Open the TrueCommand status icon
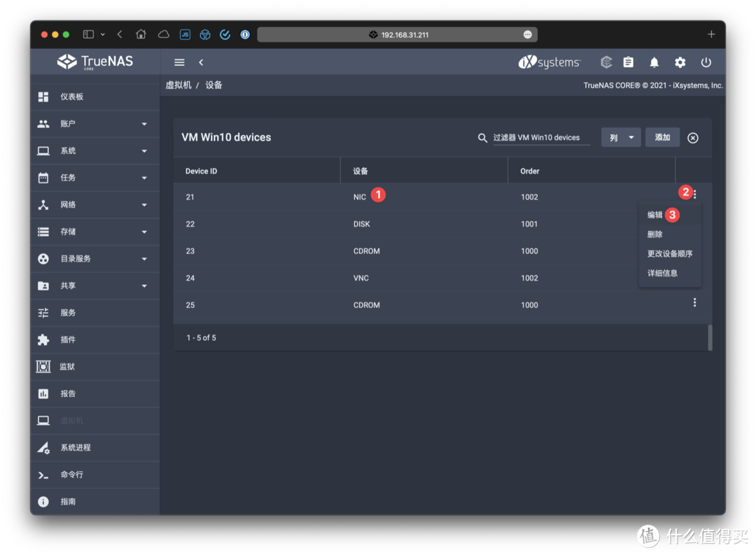This screenshot has width=756, height=555. pos(606,62)
